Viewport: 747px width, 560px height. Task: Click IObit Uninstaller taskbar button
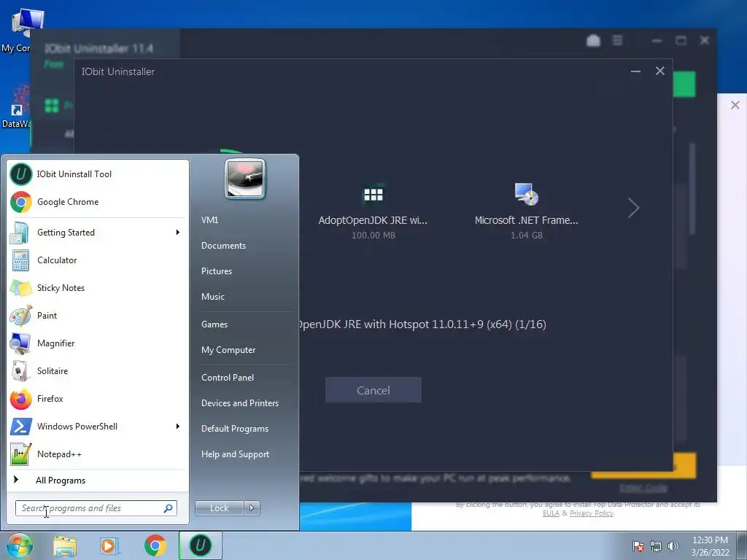point(201,545)
